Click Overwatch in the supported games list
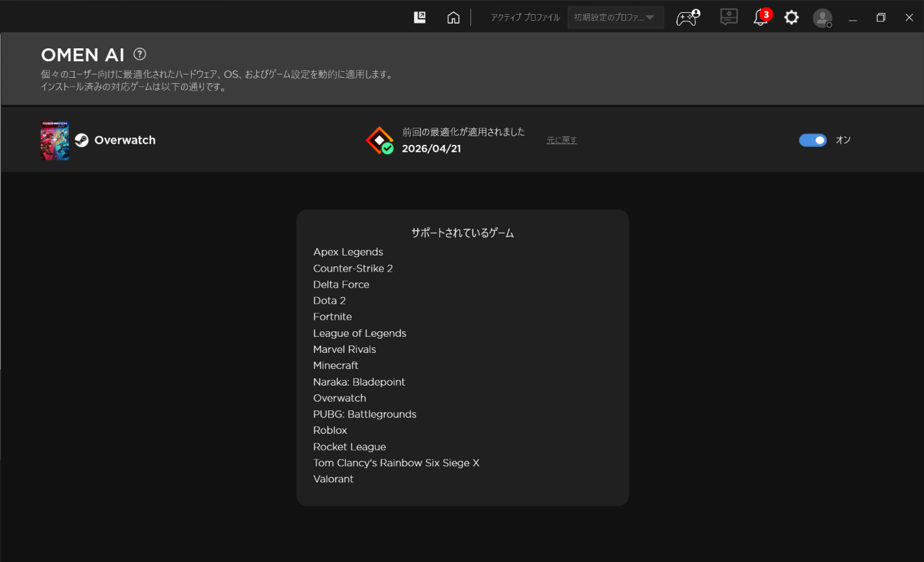The image size is (924, 562). tap(340, 398)
